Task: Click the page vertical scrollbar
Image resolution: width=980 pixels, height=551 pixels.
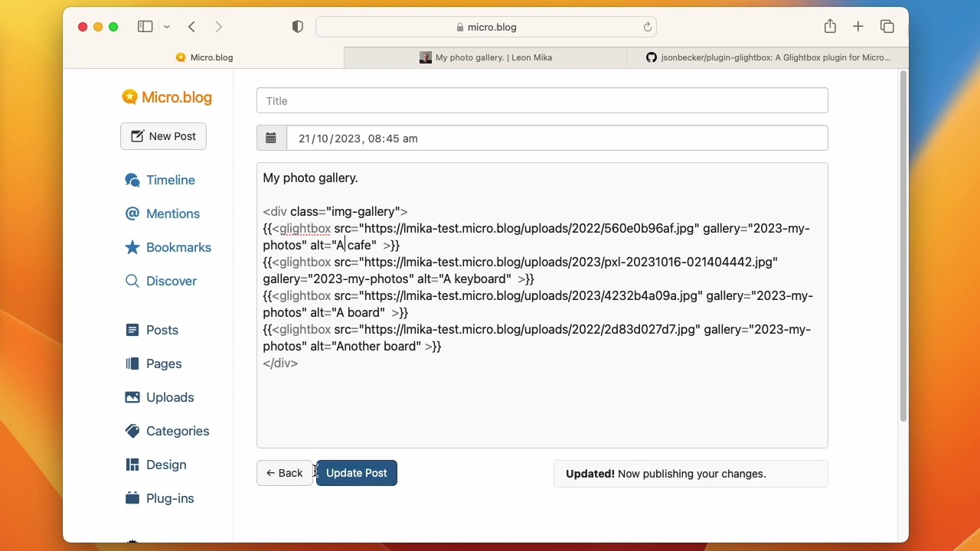Action: (x=903, y=246)
